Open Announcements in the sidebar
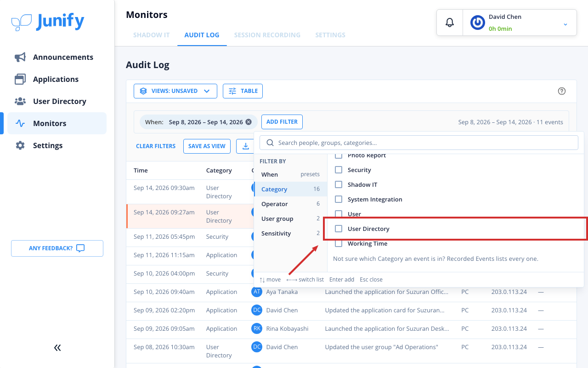The image size is (588, 368). (57, 57)
